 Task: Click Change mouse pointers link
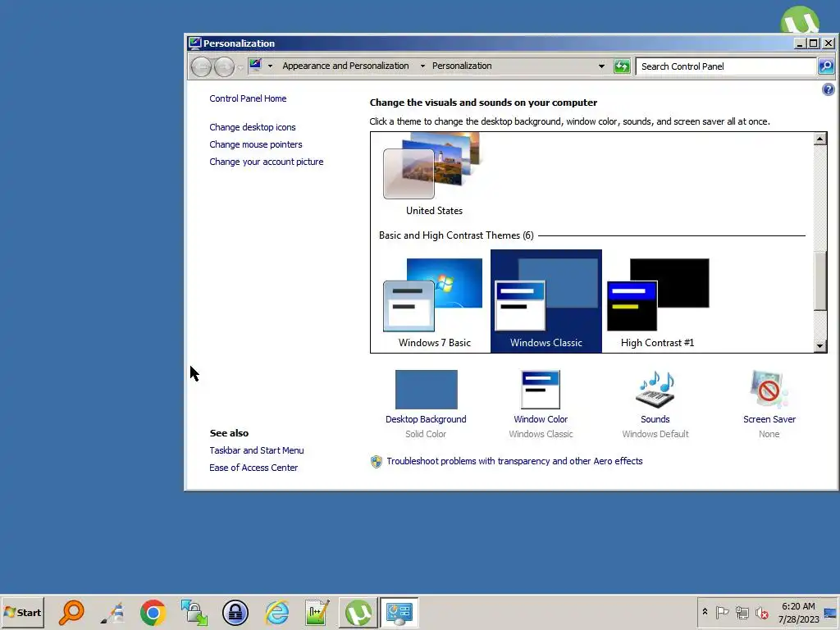(x=256, y=144)
